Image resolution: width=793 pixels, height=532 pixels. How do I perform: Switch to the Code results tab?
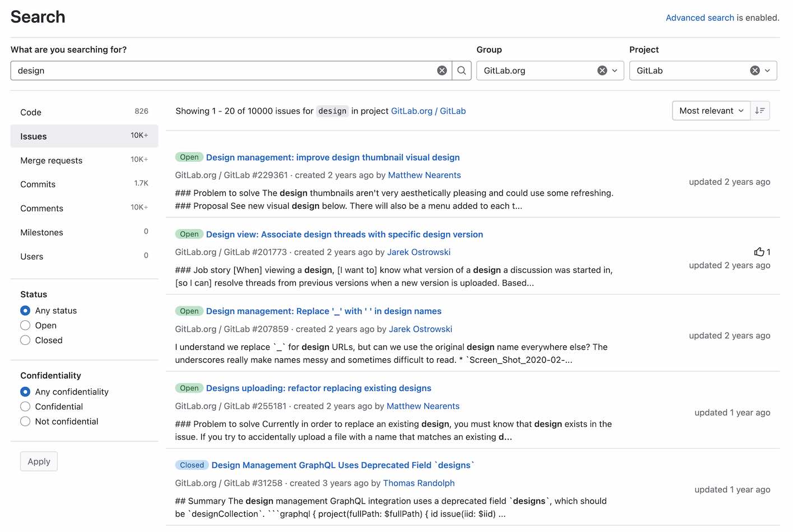31,112
